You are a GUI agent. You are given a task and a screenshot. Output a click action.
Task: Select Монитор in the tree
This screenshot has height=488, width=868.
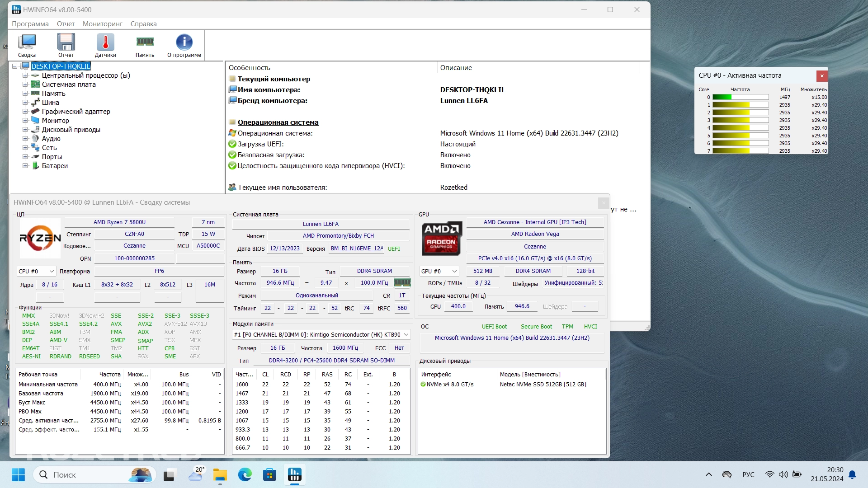pyautogui.click(x=55, y=121)
